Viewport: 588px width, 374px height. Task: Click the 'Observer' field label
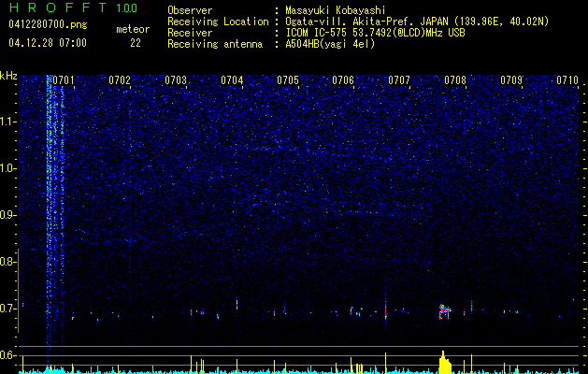point(190,10)
